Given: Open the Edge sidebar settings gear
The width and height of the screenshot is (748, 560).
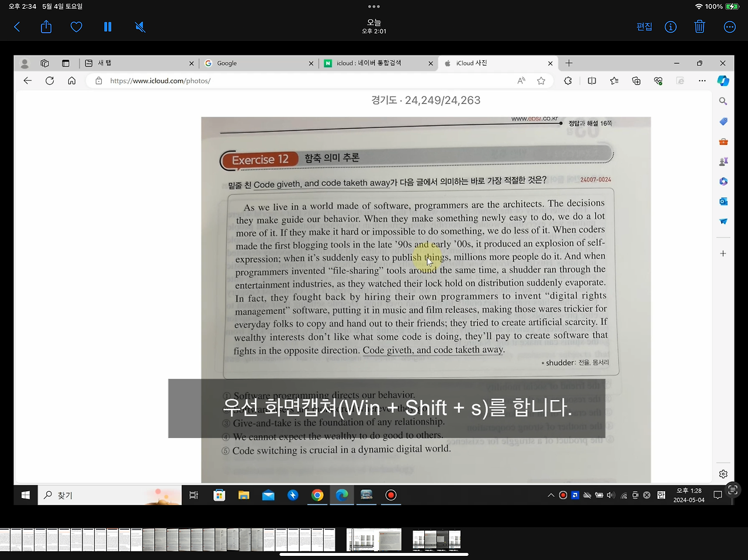Looking at the screenshot, I should pyautogui.click(x=723, y=474).
